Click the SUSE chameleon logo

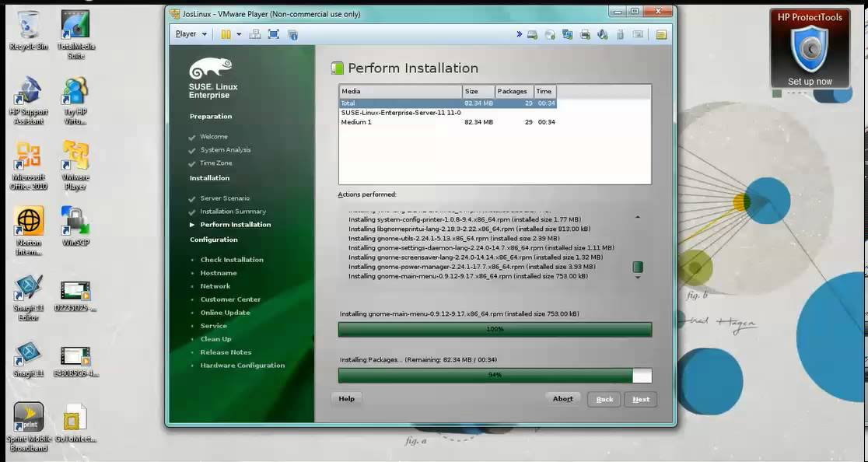pyautogui.click(x=210, y=68)
